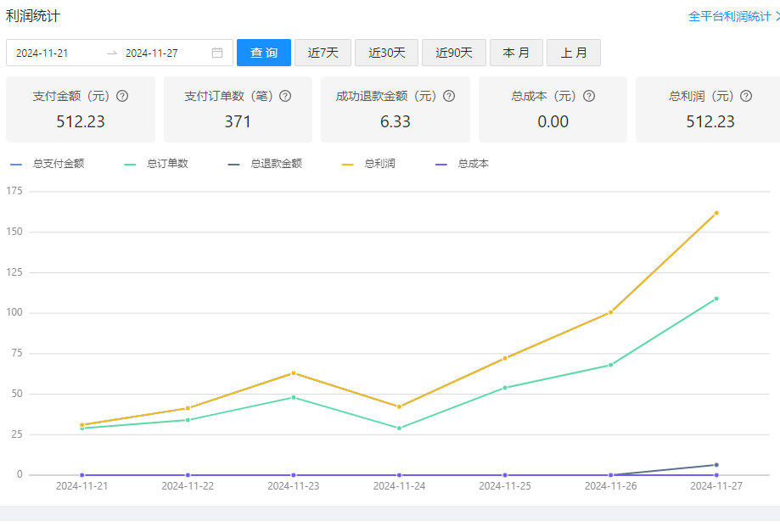Click the chevron after 全平台利润统计
Viewport: 780px width, 532px height.
[775, 15]
